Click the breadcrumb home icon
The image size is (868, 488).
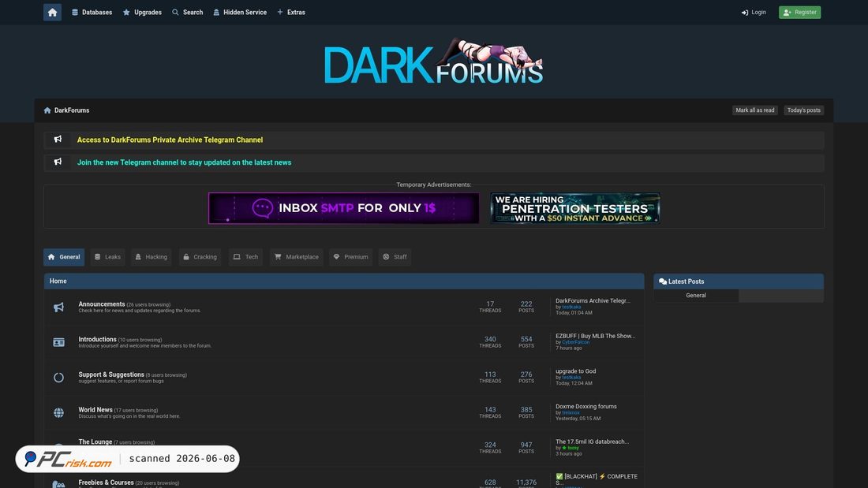(47, 110)
